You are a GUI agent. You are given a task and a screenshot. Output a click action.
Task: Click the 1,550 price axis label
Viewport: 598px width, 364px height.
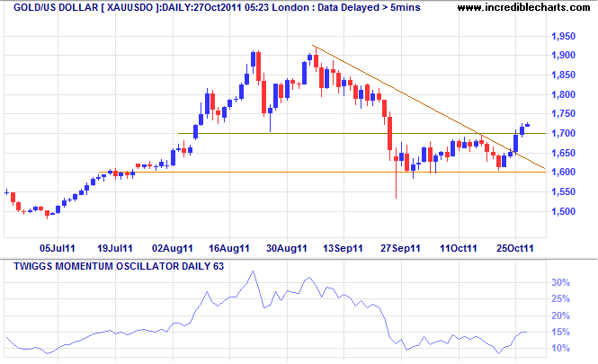(x=563, y=191)
